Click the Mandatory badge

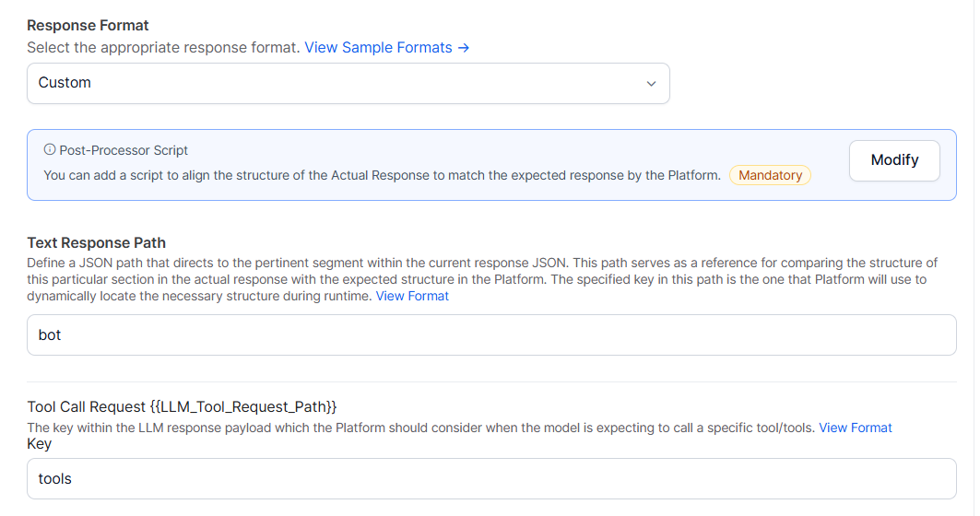[x=770, y=175]
